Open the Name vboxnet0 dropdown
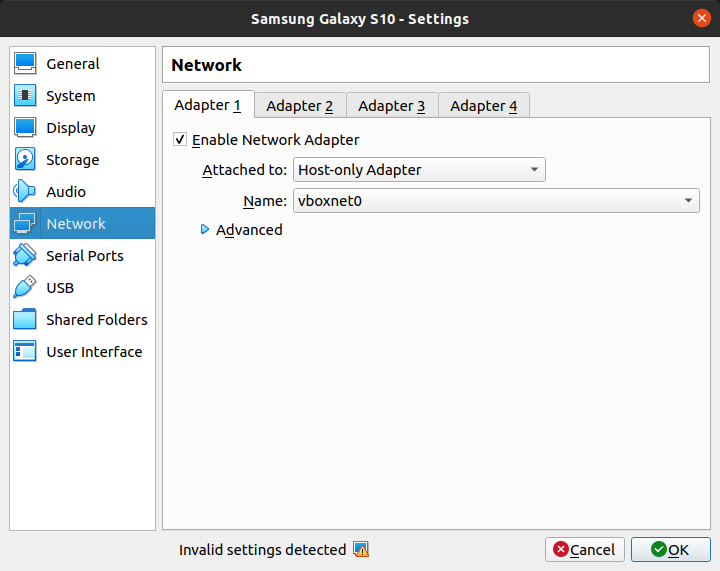Image resolution: width=720 pixels, height=571 pixels. coord(496,201)
